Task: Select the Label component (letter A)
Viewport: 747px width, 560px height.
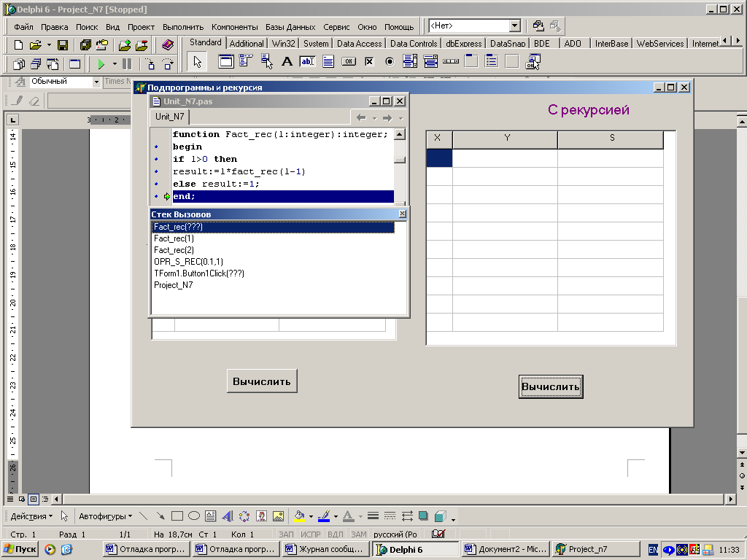Action: click(x=287, y=61)
